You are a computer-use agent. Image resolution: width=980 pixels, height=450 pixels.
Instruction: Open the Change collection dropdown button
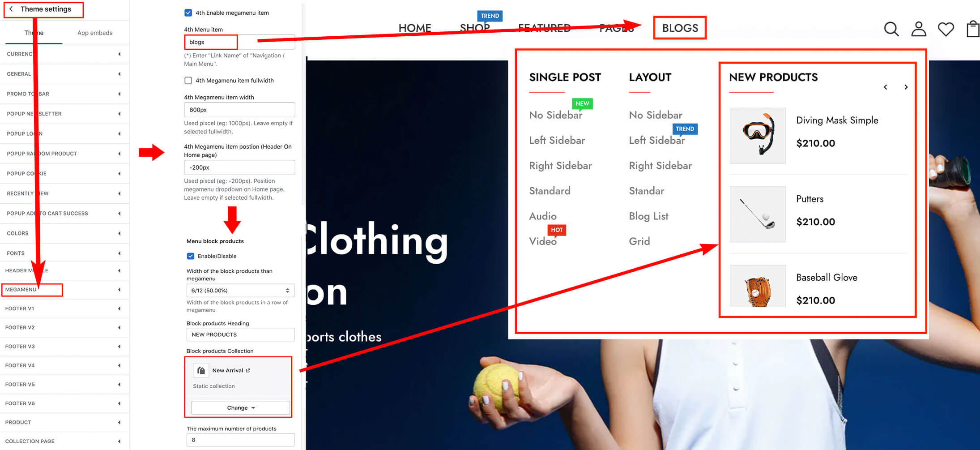[x=241, y=408]
